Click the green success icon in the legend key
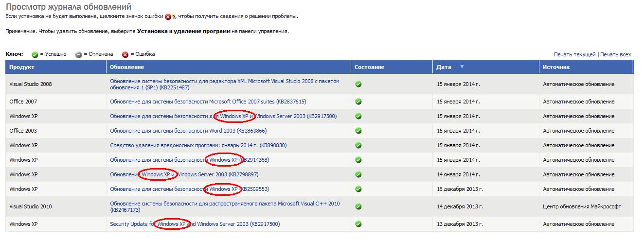 pos(35,54)
